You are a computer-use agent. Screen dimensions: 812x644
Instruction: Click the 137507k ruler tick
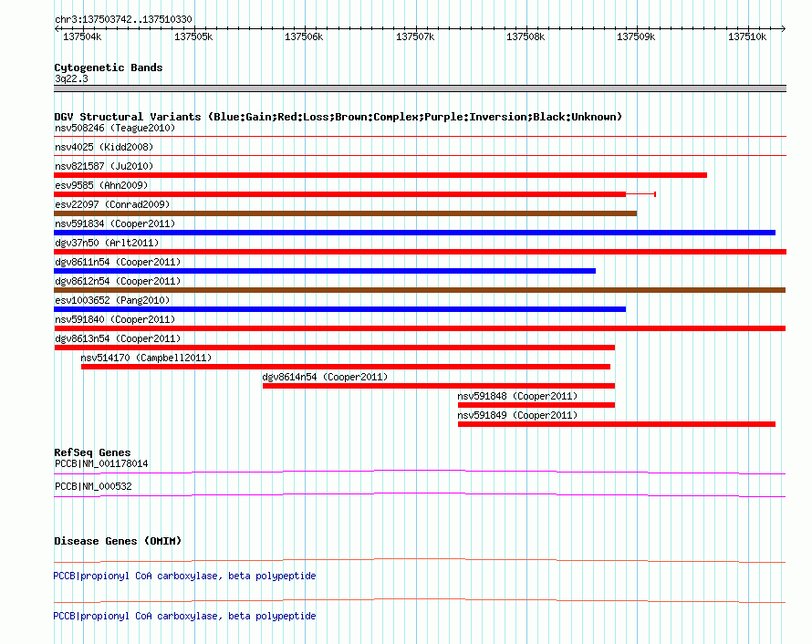tap(415, 36)
